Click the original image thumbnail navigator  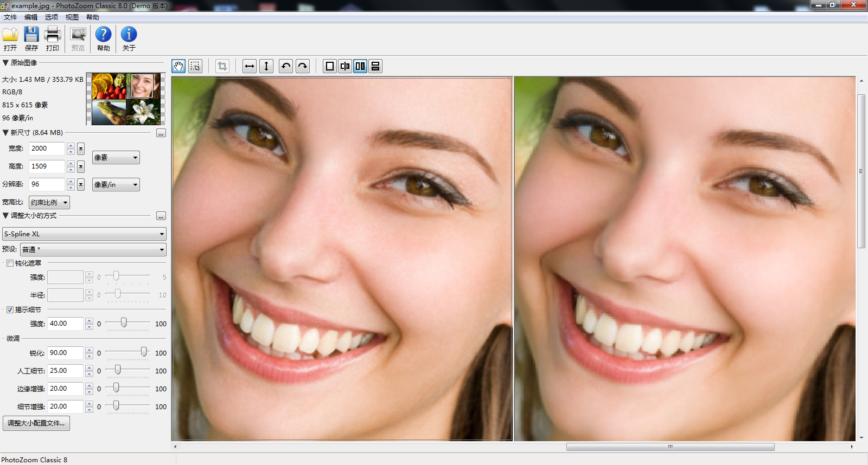[126, 99]
